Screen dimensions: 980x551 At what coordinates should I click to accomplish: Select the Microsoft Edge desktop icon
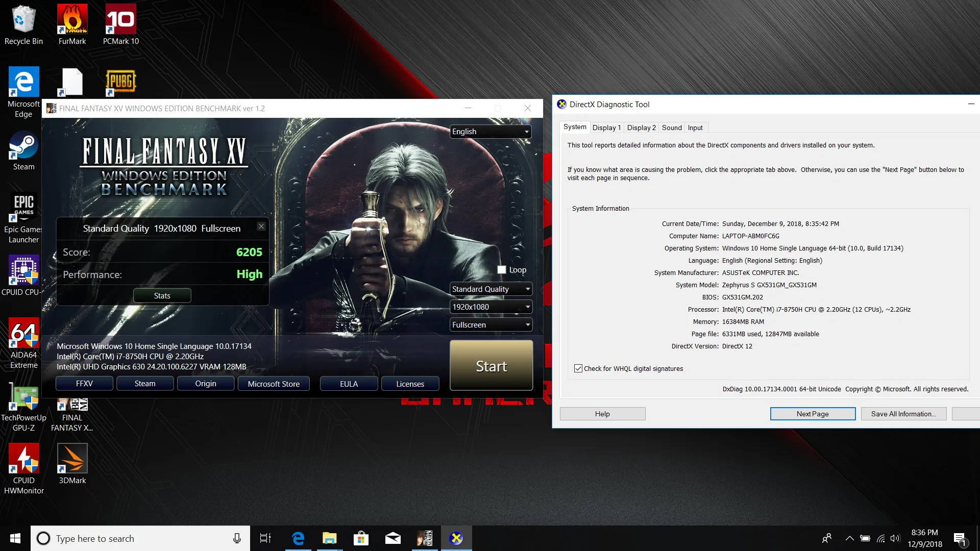23,92
